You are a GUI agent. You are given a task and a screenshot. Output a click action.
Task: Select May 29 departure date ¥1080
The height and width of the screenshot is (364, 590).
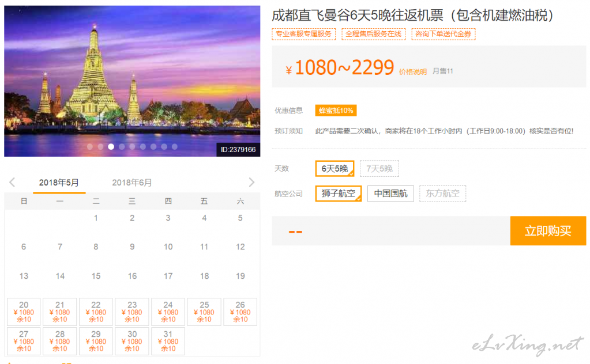[96, 341]
